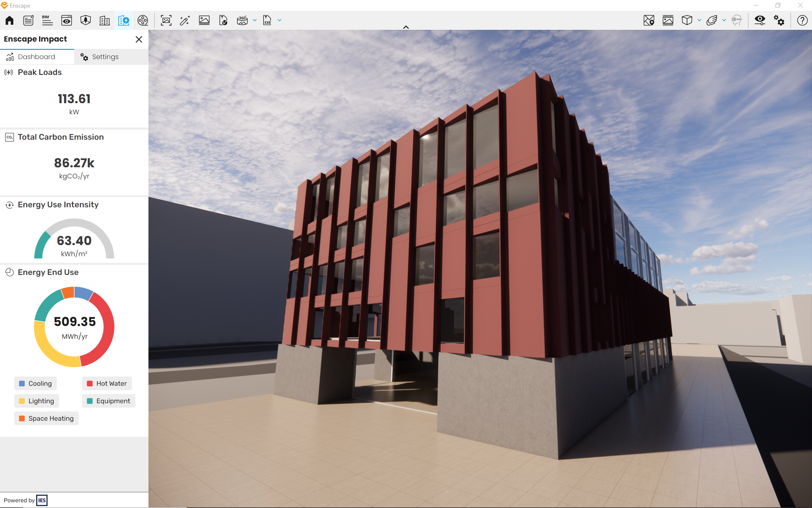Click the 63.40 kWh/m² gauge
Screen dimensions: 812x508
point(74,238)
